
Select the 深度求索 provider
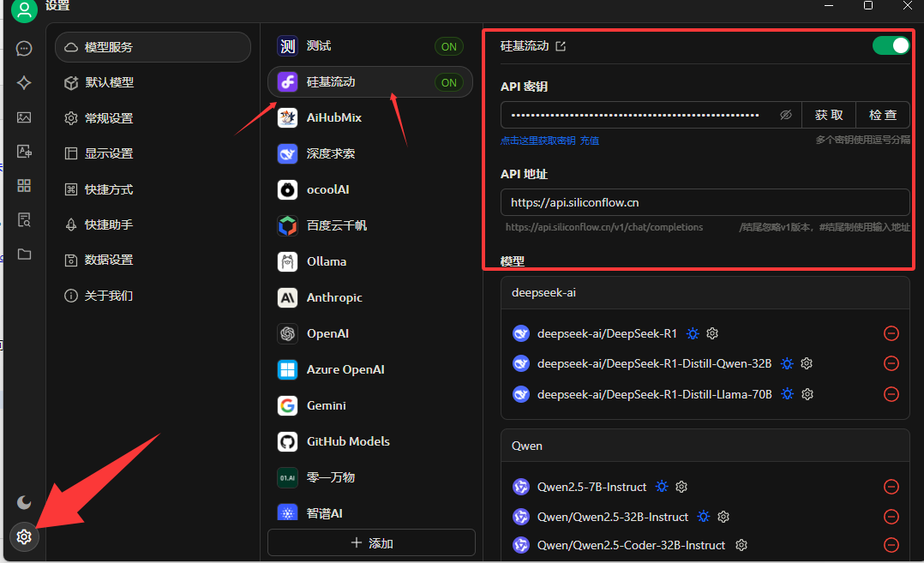tap(370, 153)
